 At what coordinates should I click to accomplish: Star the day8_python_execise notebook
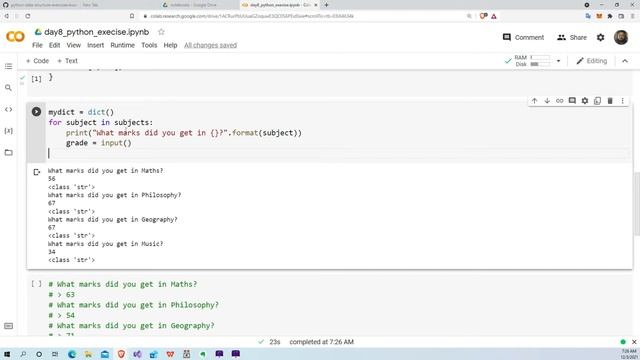click(161, 32)
